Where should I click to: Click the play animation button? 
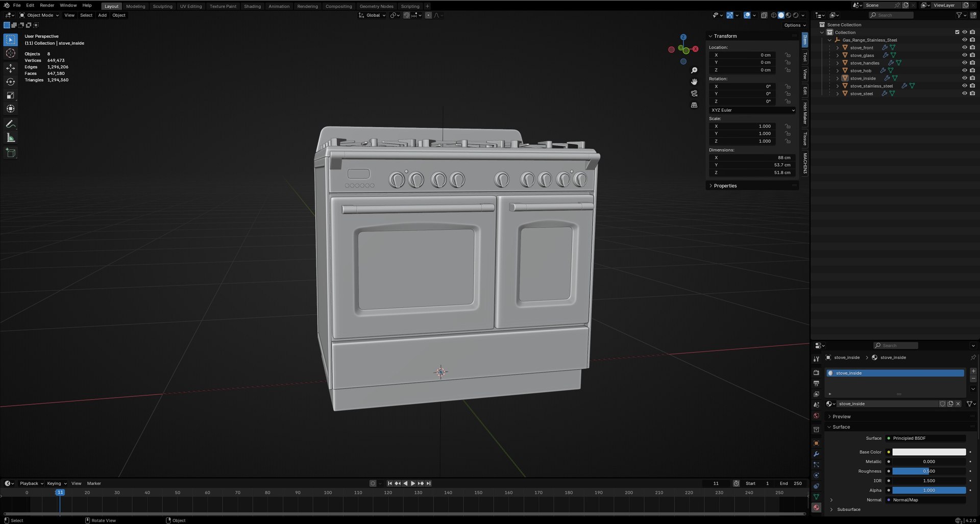tap(413, 483)
